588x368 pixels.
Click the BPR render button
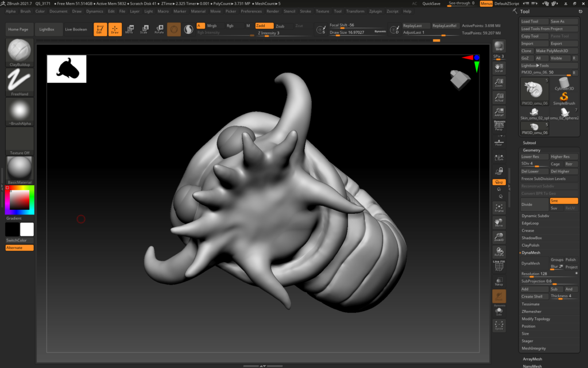pyautogui.click(x=499, y=46)
